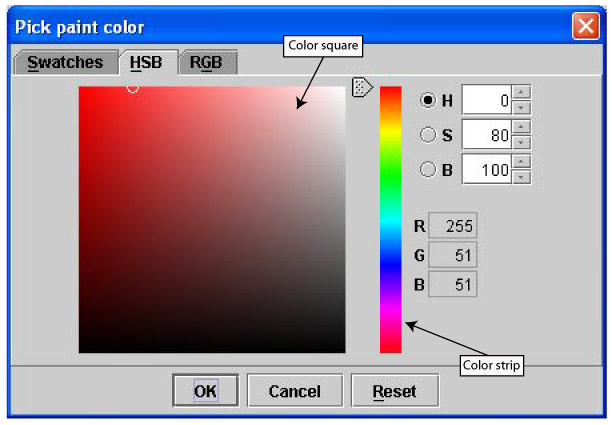Choose the B brightness radio button

[x=428, y=170]
